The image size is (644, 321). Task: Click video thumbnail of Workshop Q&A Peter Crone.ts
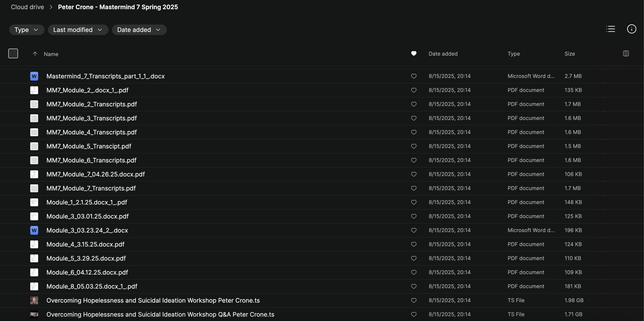tap(34, 314)
